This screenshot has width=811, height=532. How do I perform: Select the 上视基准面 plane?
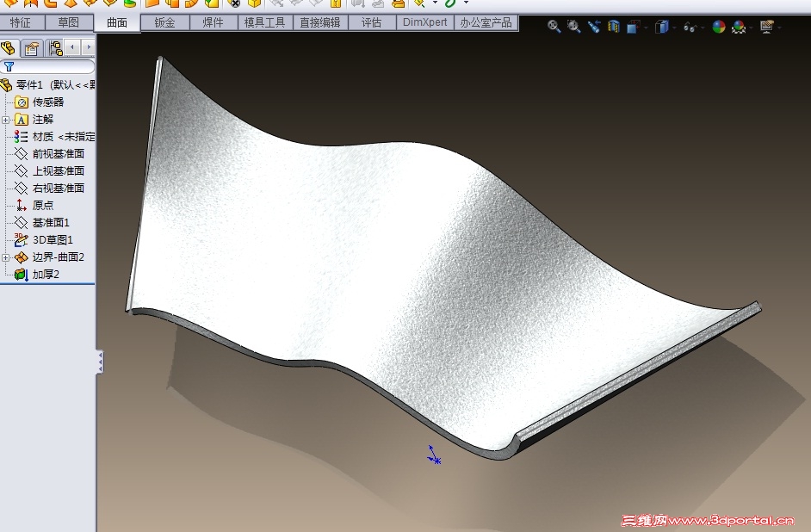49,170
